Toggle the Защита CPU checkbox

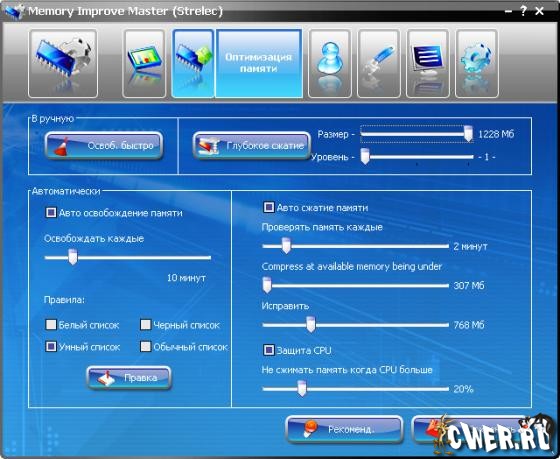(x=269, y=350)
